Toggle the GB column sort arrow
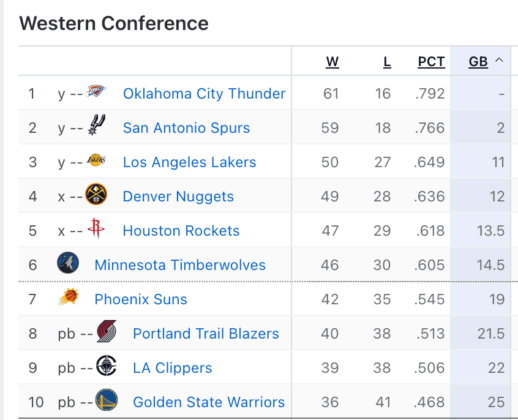 click(499, 61)
